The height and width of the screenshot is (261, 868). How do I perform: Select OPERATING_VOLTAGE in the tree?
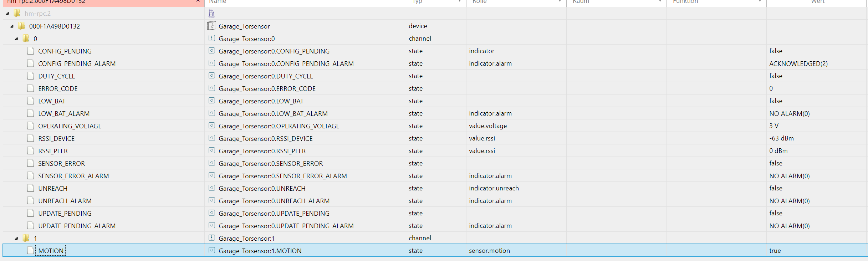click(70, 126)
